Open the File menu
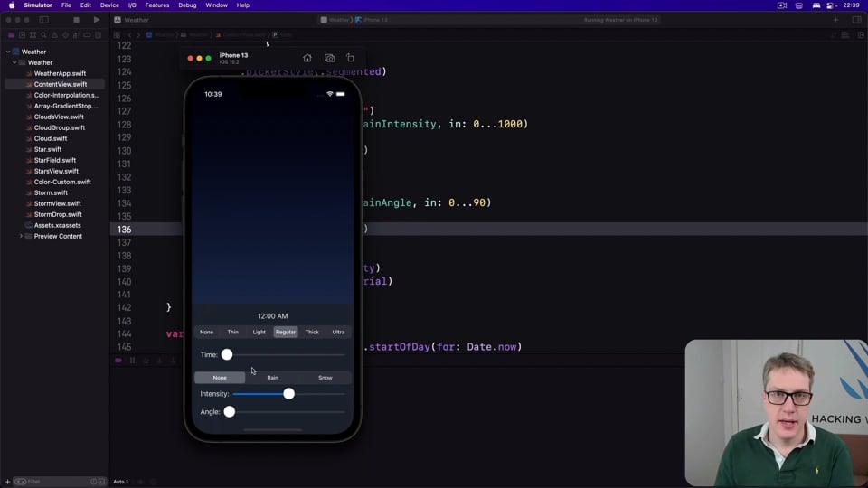Viewport: 868px width, 488px height. point(66,5)
